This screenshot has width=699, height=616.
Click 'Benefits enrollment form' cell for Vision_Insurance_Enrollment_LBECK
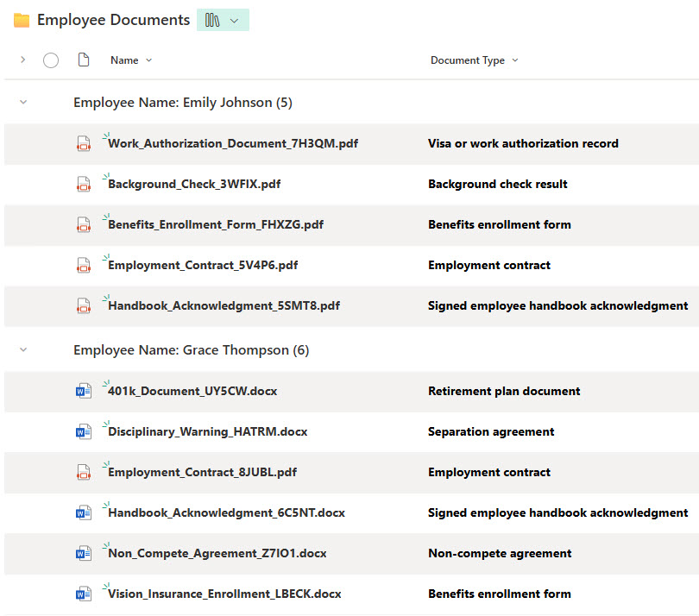pos(500,594)
